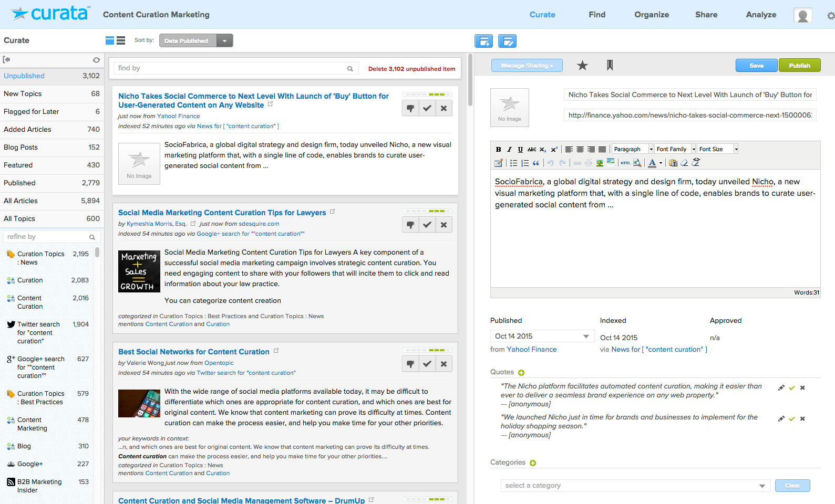Dismiss the Best Social Networks article with X
Screen dimensions: 835x504
click(444, 364)
